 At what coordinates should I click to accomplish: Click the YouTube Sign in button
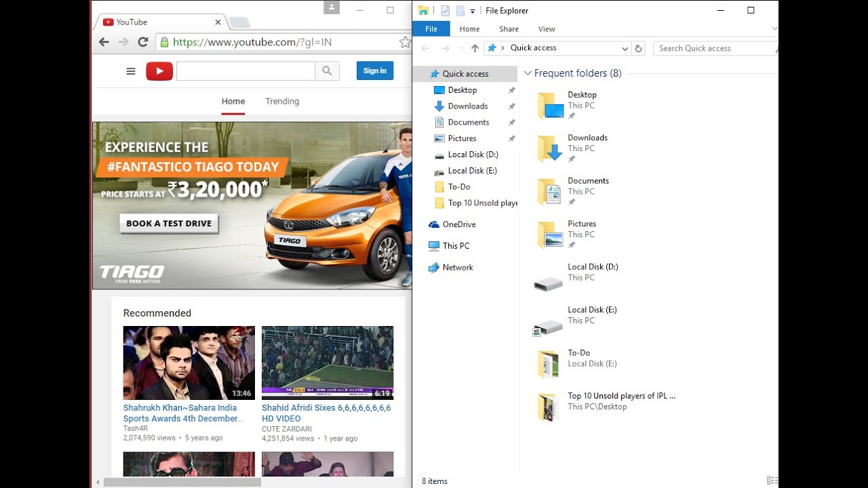375,70
